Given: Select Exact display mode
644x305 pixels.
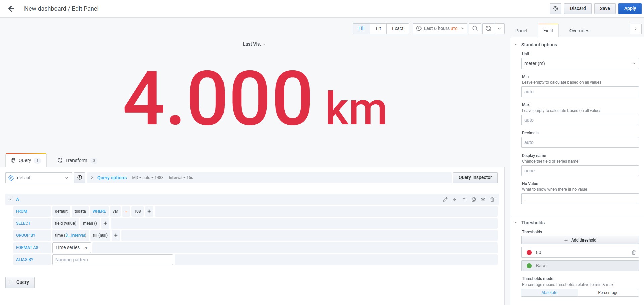Looking at the screenshot, I should click(x=398, y=29).
